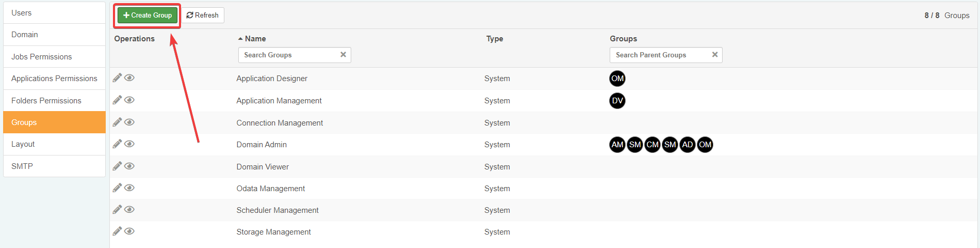Edit the Connection Management group
Viewport: 980px width, 248px height.
coord(117,122)
